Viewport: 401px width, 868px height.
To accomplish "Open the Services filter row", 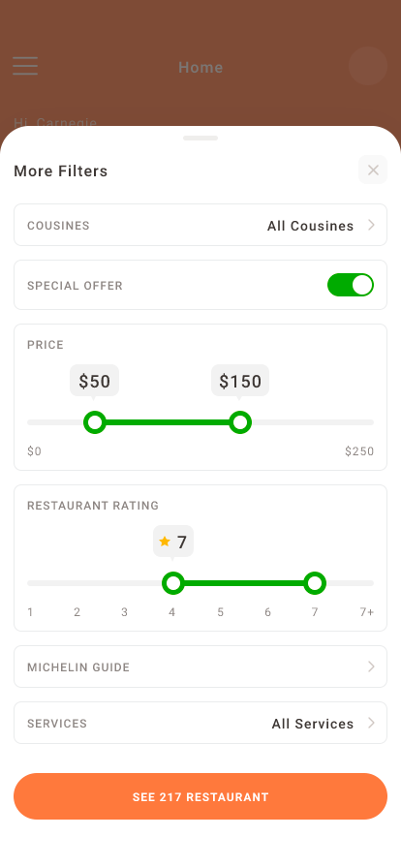I will coord(200,723).
